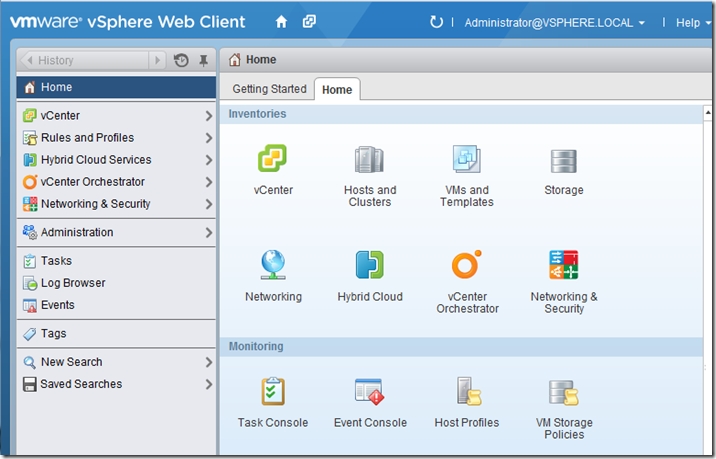The width and height of the screenshot is (716, 459).
Task: Open Networking & Security icon in Inventories
Action: 563,264
